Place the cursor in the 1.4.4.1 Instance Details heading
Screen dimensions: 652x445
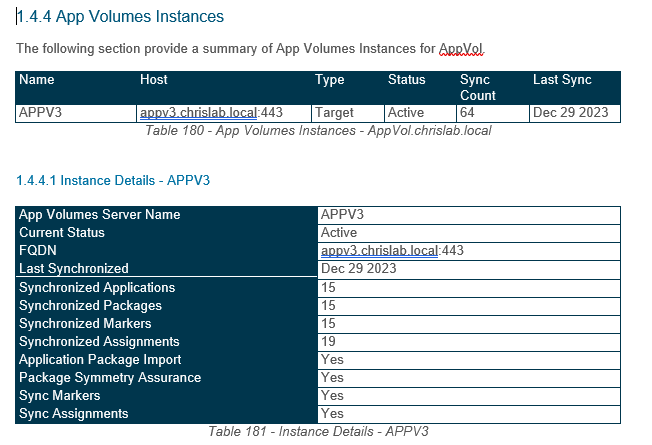[112, 180]
